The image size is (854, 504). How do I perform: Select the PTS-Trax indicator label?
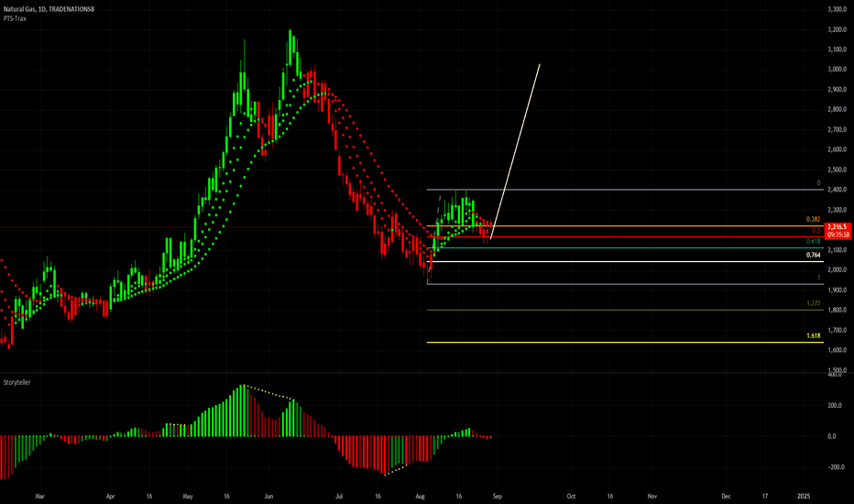[x=15, y=18]
